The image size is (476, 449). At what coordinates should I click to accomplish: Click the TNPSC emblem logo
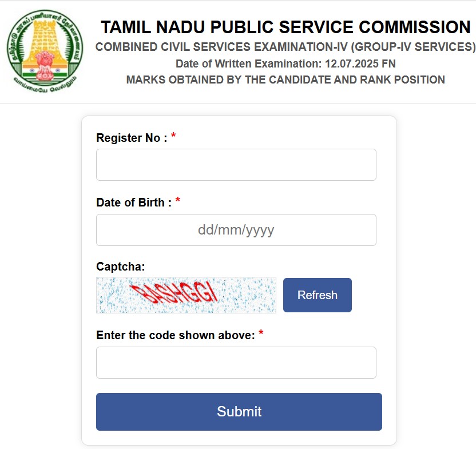[44, 46]
